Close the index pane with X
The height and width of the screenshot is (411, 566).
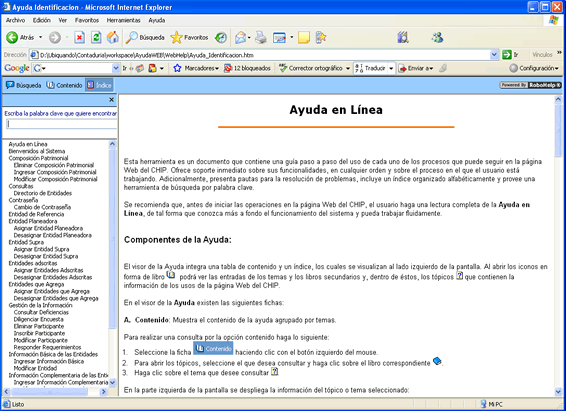point(112,100)
